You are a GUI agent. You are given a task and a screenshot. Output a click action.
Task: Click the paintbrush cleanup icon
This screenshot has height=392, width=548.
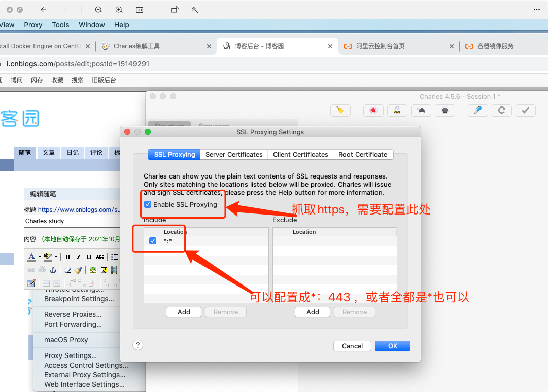coord(78,270)
